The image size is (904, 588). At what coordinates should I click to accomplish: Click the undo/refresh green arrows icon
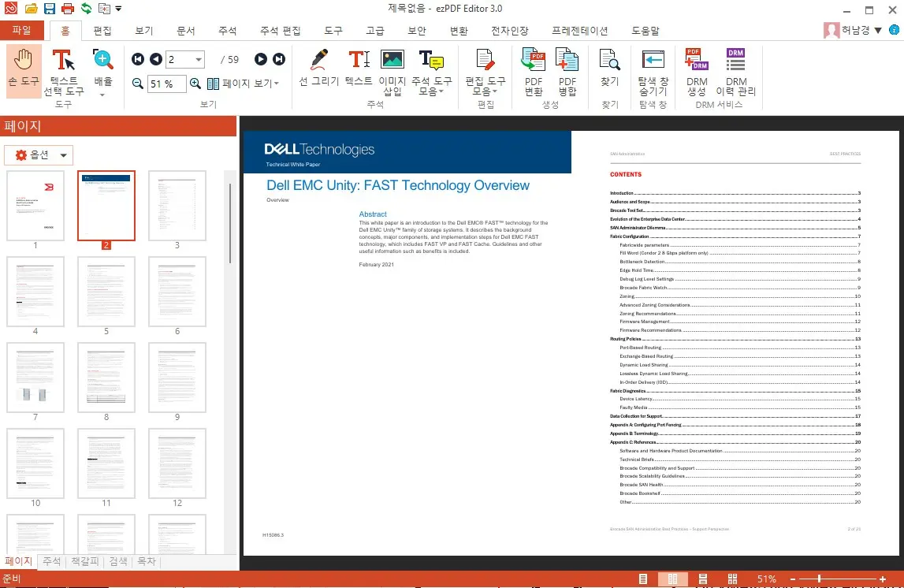pos(87,9)
